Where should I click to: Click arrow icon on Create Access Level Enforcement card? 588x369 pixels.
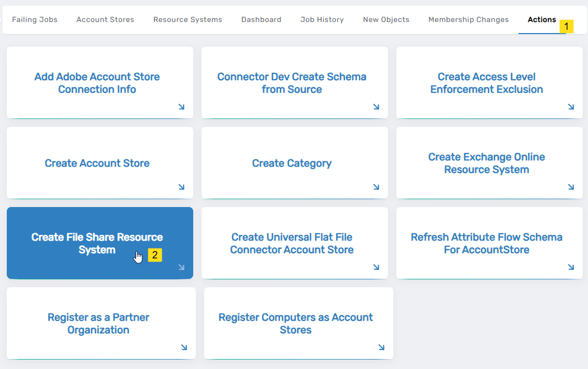[571, 107]
